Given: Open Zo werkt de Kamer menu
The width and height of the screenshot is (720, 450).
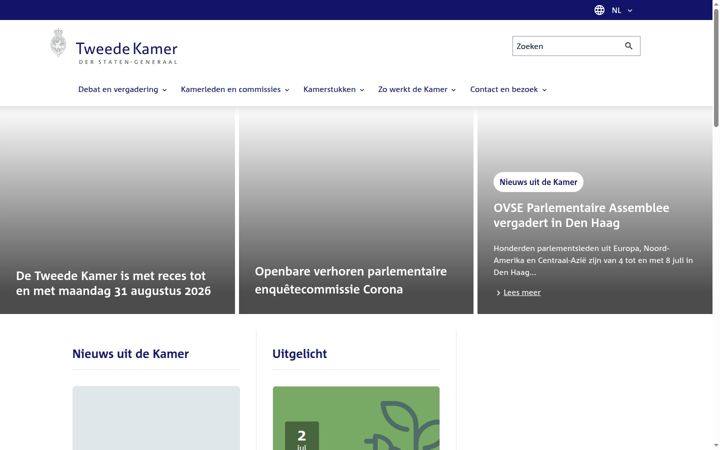Looking at the screenshot, I should click(417, 90).
